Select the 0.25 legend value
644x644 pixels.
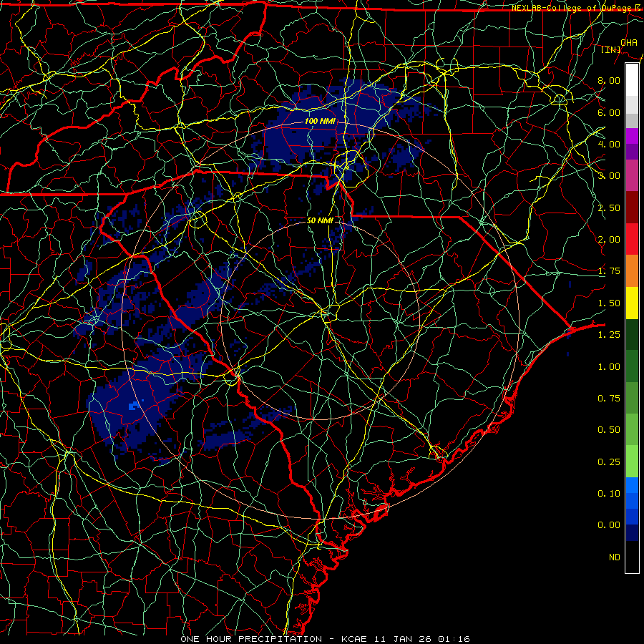[609, 462]
